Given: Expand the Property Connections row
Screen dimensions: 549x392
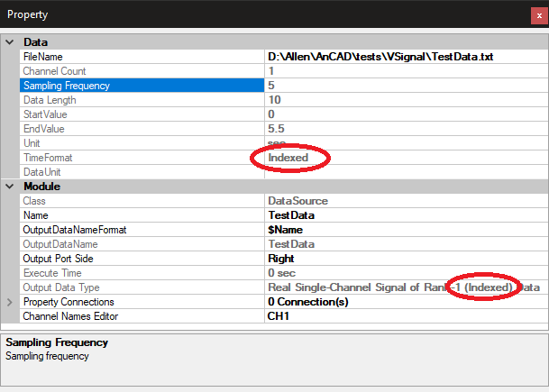Looking at the screenshot, I should click(11, 302).
